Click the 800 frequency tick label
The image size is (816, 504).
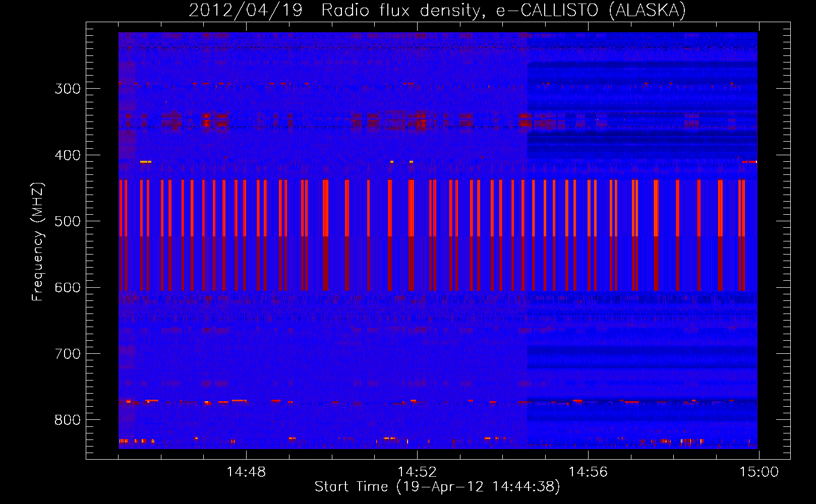tap(68, 420)
